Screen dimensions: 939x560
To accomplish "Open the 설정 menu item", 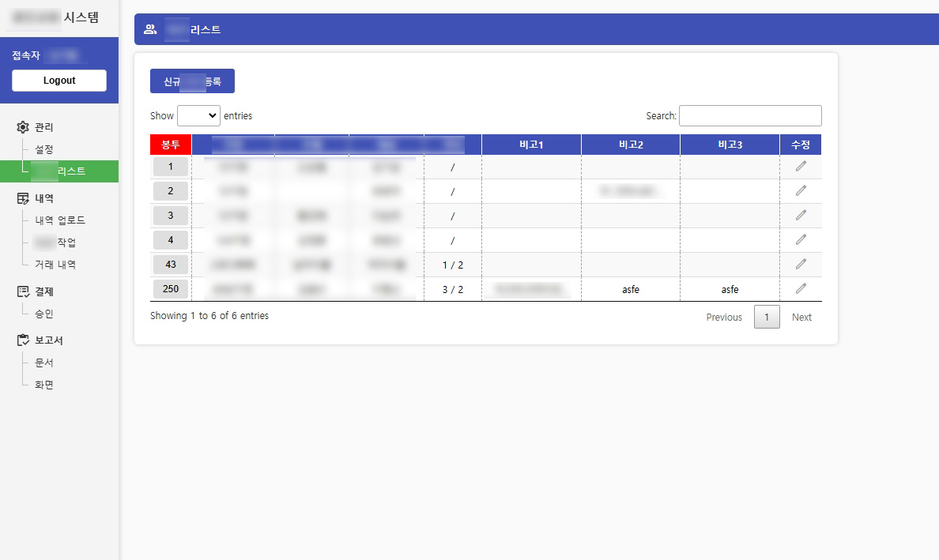I will pos(43,149).
